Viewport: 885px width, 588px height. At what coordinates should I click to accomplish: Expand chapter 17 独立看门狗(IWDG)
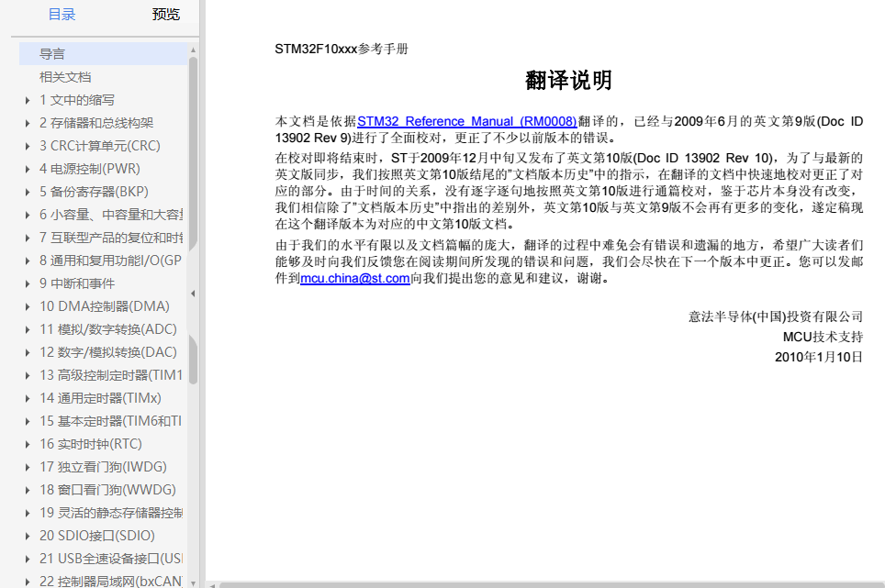[28, 467]
